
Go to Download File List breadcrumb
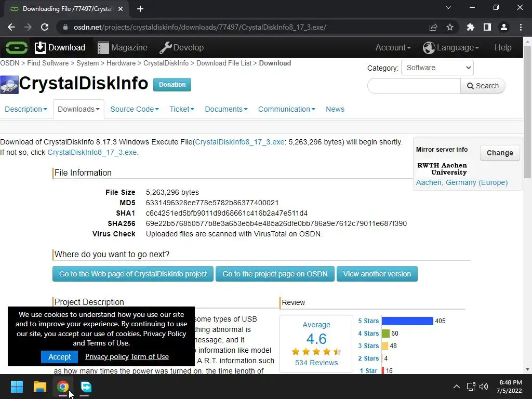(x=224, y=63)
